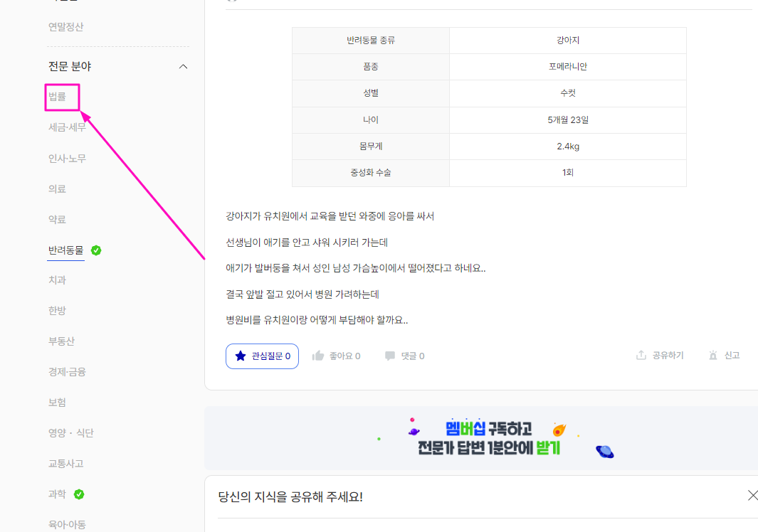Select 의료 in the sidebar
Image resolution: width=758 pixels, height=532 pixels.
coord(57,188)
